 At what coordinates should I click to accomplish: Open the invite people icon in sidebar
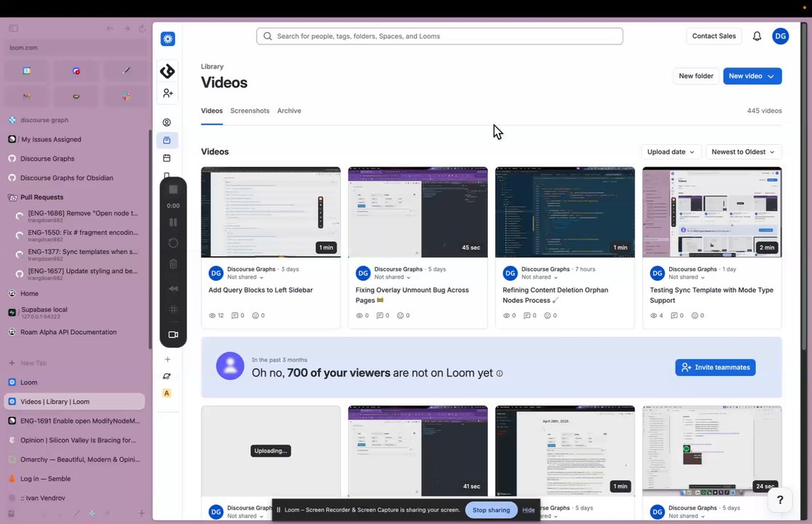tap(167, 93)
